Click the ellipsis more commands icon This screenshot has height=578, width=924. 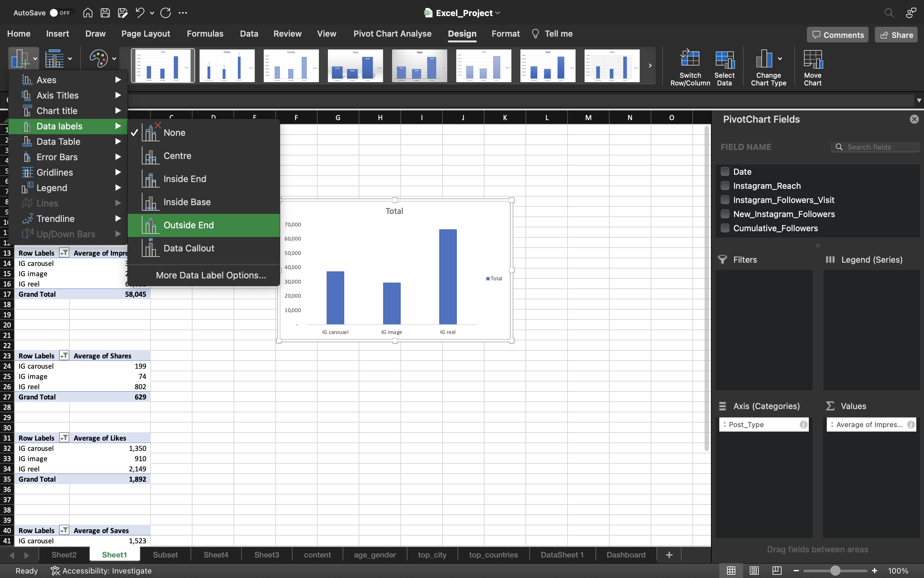coord(183,13)
